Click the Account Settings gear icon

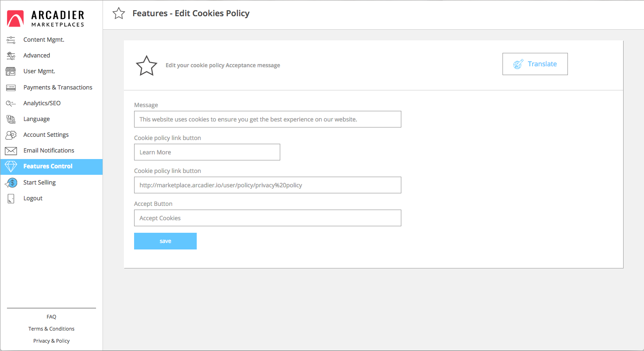click(x=11, y=135)
